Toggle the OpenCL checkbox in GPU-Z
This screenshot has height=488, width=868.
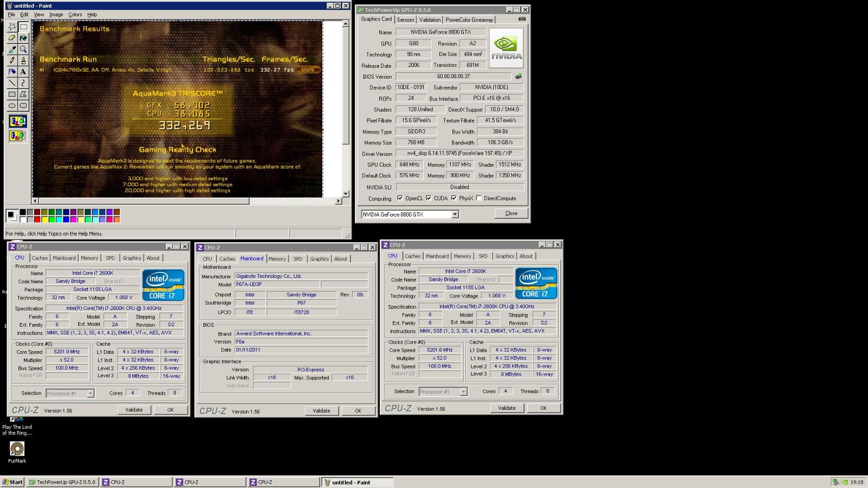pos(400,198)
